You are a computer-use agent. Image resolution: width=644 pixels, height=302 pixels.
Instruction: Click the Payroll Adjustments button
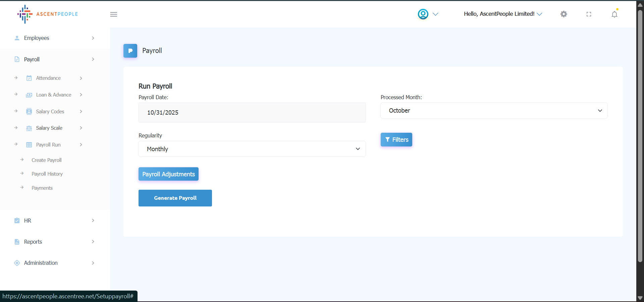tap(168, 174)
